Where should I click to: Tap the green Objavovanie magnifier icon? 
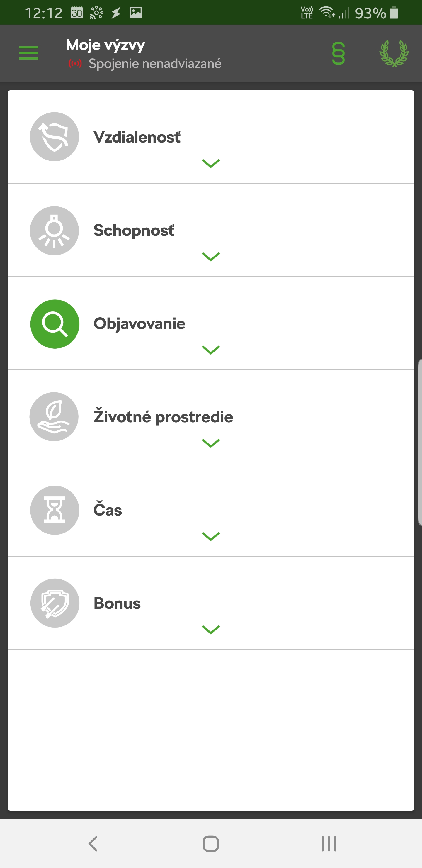55,324
